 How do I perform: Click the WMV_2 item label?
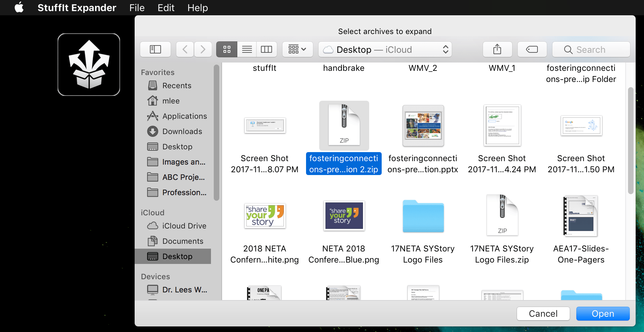click(x=423, y=68)
